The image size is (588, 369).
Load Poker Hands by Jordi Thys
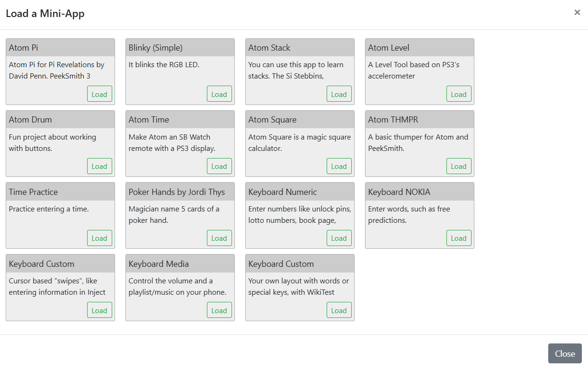click(x=219, y=238)
